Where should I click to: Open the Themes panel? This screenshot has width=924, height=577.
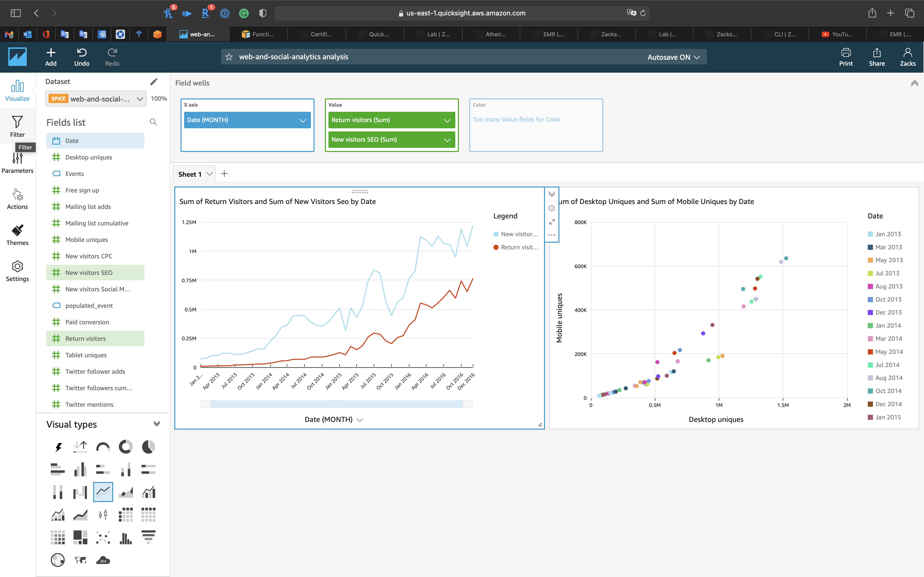click(17, 235)
